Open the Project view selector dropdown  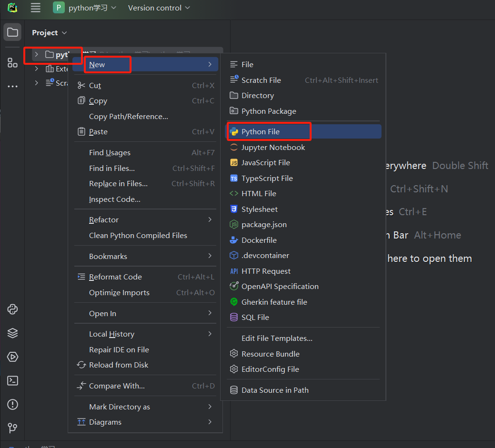49,33
